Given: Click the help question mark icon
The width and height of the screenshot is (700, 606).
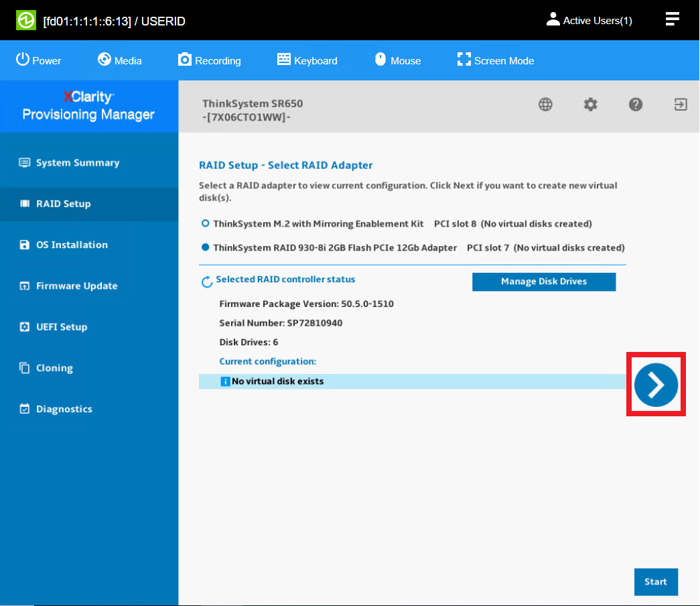Looking at the screenshot, I should click(x=636, y=105).
